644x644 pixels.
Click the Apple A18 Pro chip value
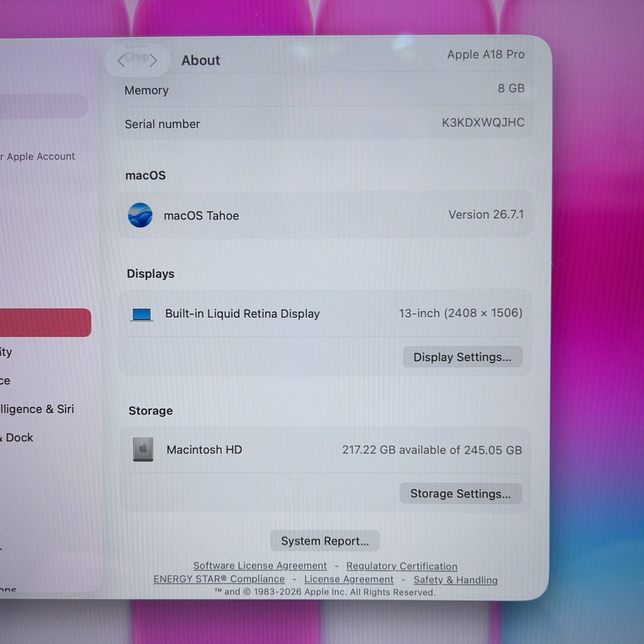tap(486, 55)
